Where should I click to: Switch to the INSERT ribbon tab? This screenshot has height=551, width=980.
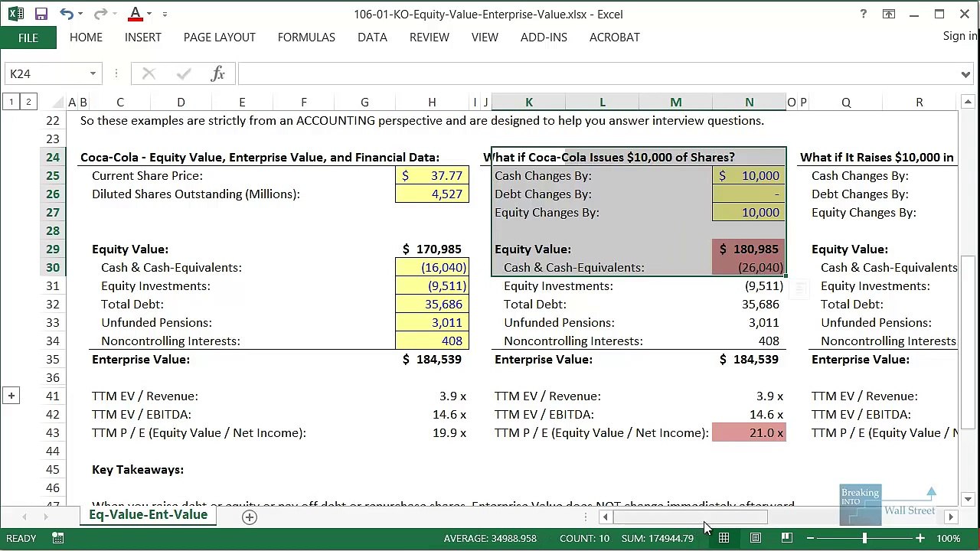[x=143, y=37]
